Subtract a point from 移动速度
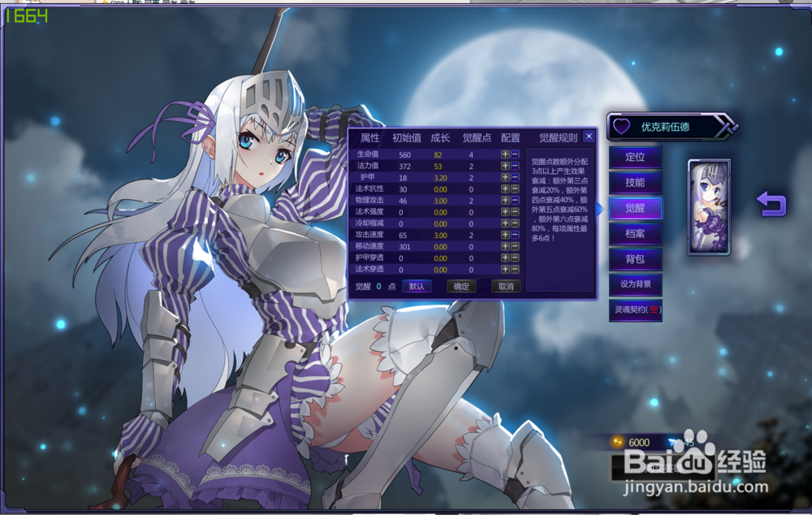 (515, 246)
